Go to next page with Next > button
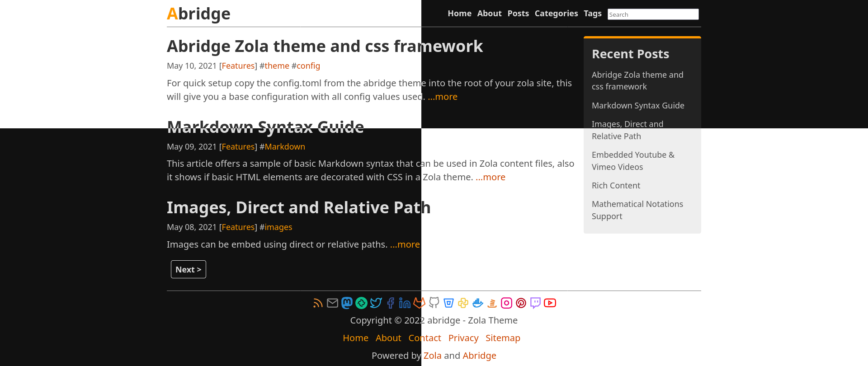The image size is (868, 366). [189, 269]
